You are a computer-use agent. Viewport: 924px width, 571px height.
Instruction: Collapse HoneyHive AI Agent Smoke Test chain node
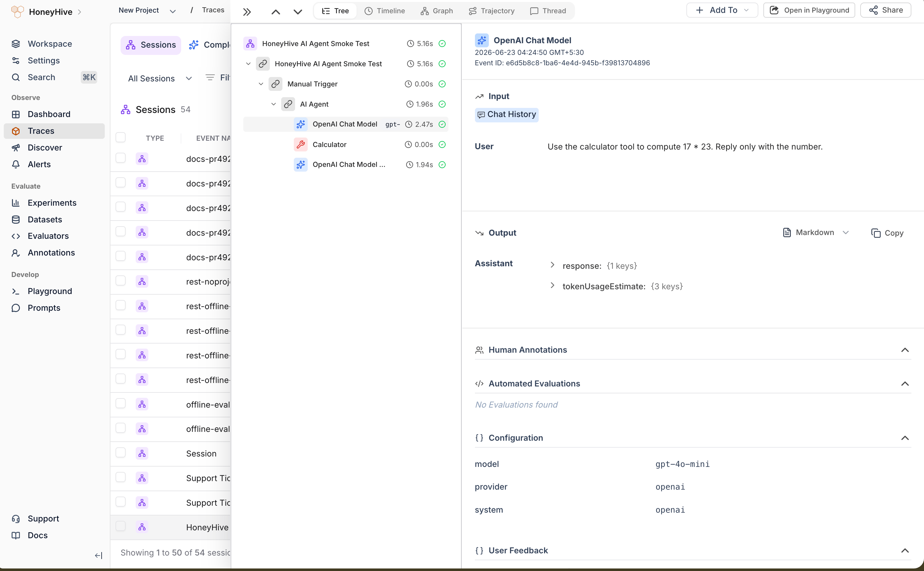point(248,64)
